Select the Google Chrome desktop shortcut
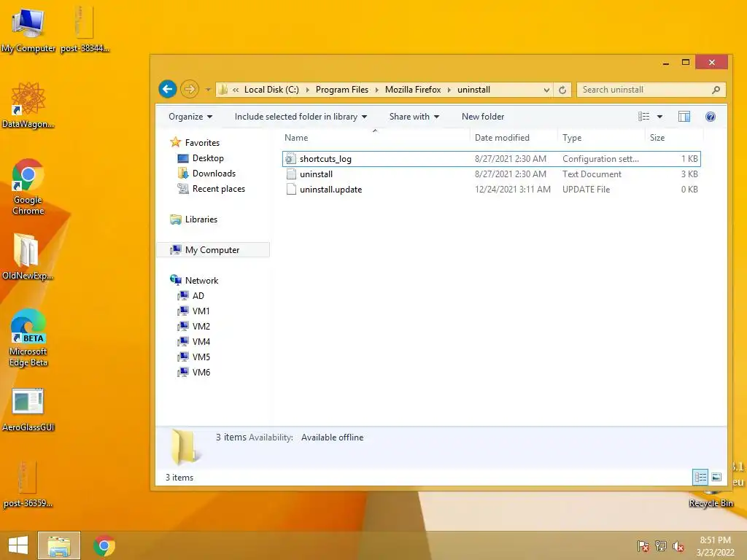Image resolution: width=747 pixels, height=560 pixels. click(28, 186)
